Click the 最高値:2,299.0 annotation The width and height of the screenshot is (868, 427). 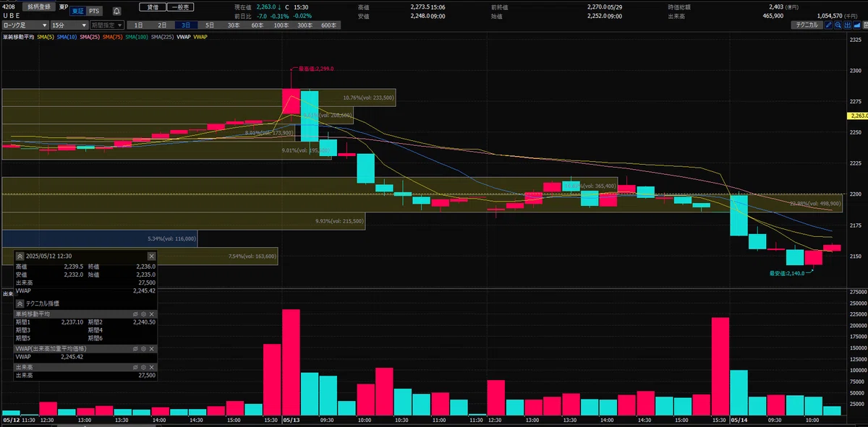pos(315,69)
